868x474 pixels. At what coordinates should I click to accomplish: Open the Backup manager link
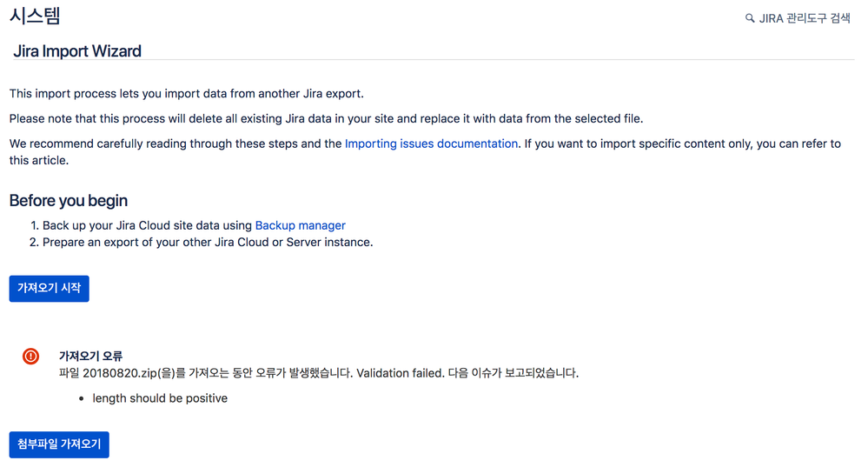pyautogui.click(x=300, y=225)
